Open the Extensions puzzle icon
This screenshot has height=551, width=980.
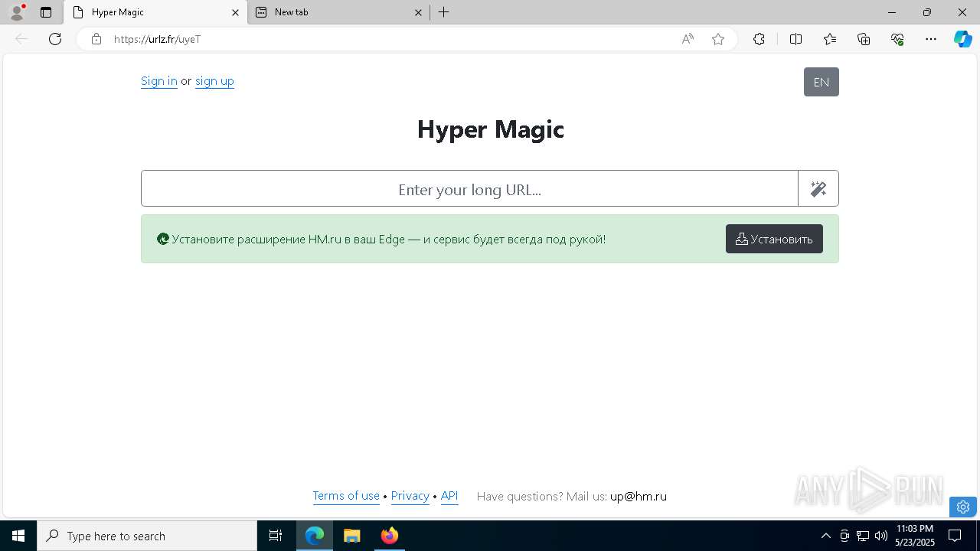coord(759,39)
